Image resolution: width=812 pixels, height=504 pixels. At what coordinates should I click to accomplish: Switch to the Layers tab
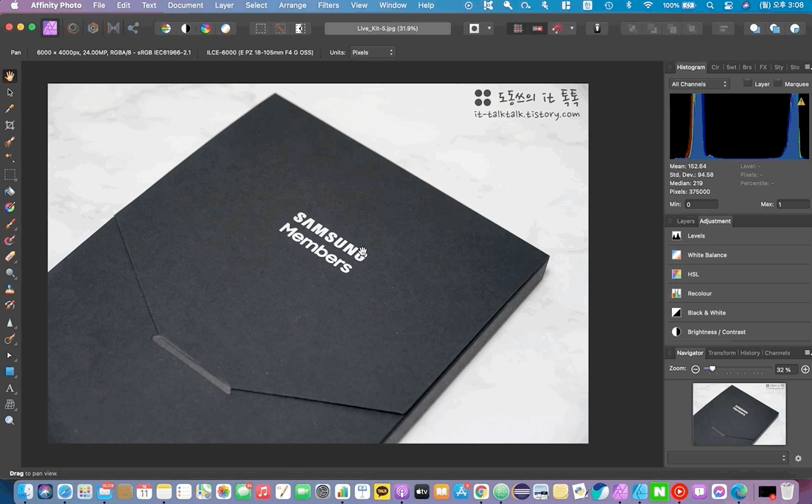coord(686,221)
